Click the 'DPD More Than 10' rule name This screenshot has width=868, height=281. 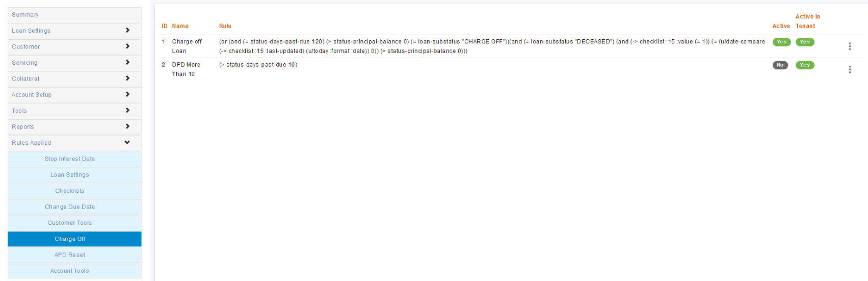pos(186,69)
